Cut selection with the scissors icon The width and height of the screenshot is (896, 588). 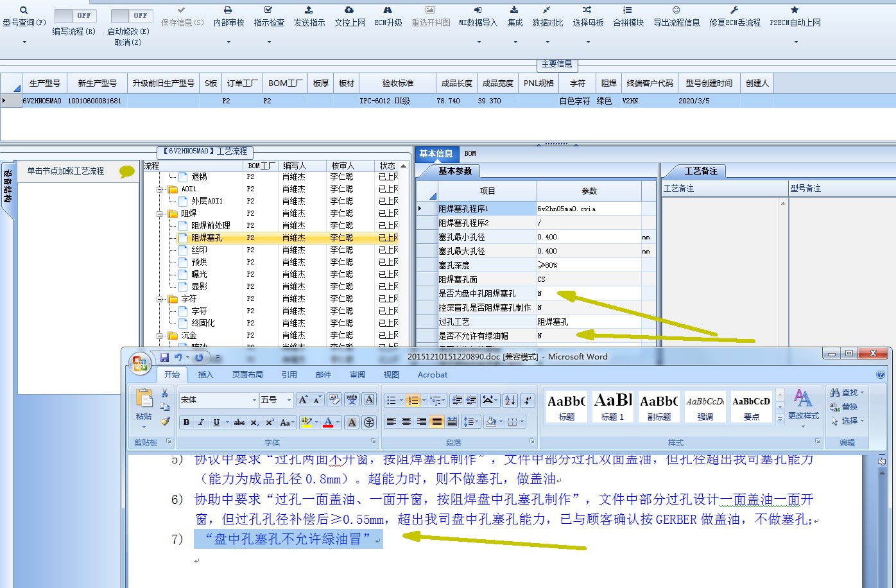pyautogui.click(x=165, y=393)
